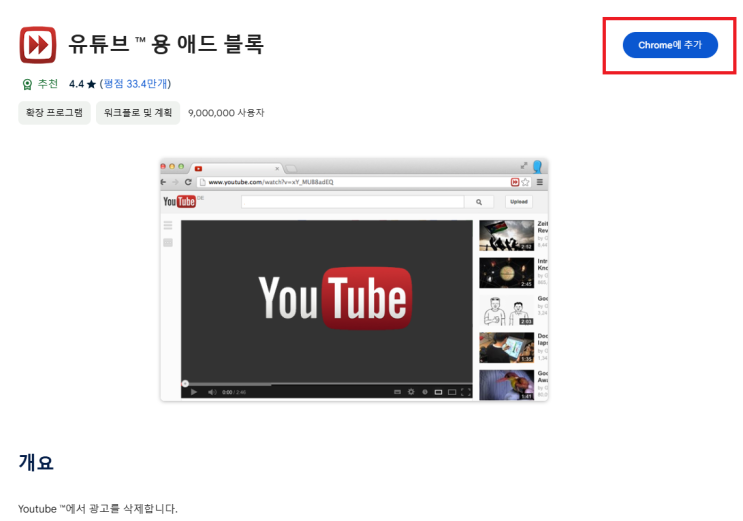Click the '4.4' star rating text

(x=76, y=84)
